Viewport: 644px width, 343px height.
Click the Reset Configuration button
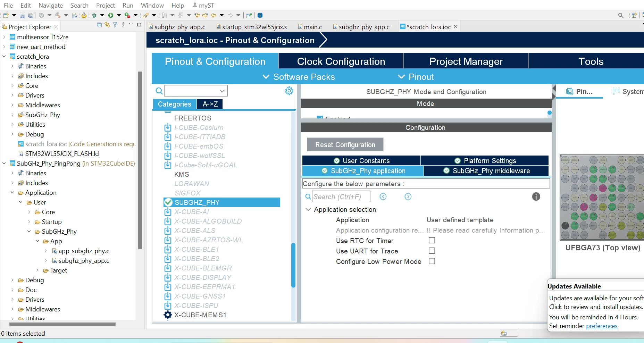pyautogui.click(x=345, y=145)
